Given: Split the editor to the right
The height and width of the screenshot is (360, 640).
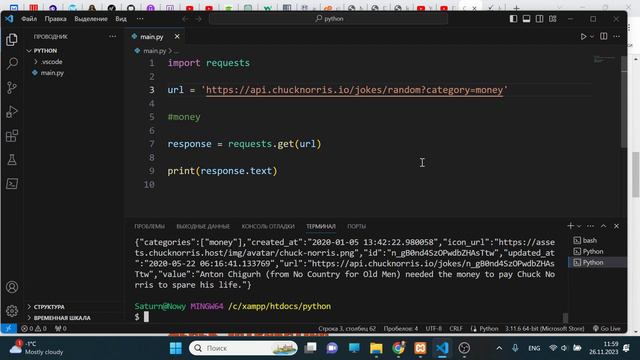Looking at the screenshot, I should click(x=604, y=36).
